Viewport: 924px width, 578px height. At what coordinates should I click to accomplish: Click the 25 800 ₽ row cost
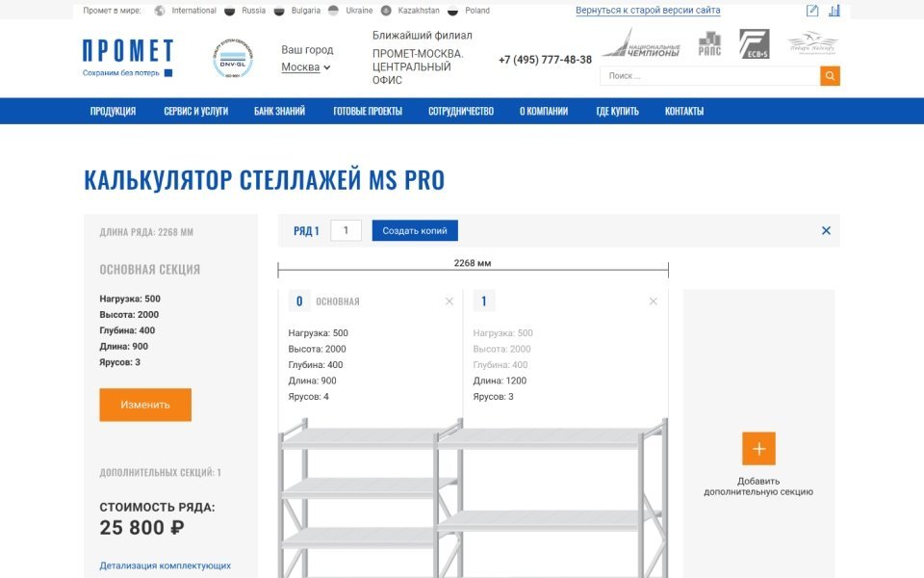141,527
